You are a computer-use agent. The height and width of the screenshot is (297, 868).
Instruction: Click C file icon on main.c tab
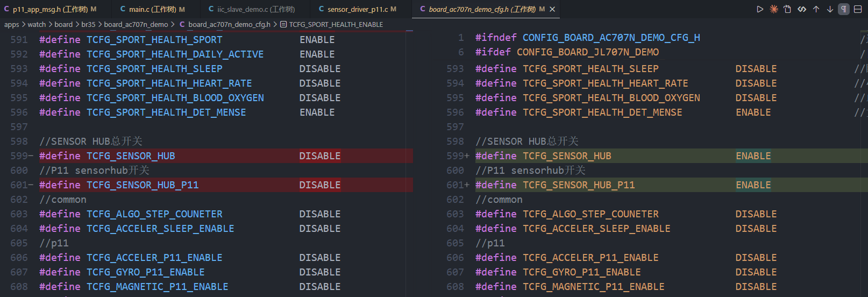(x=123, y=9)
